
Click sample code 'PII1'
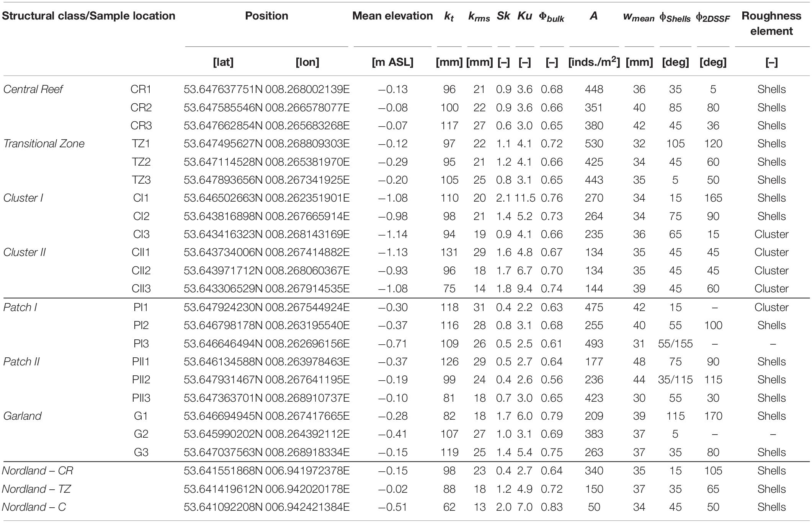(x=141, y=362)
